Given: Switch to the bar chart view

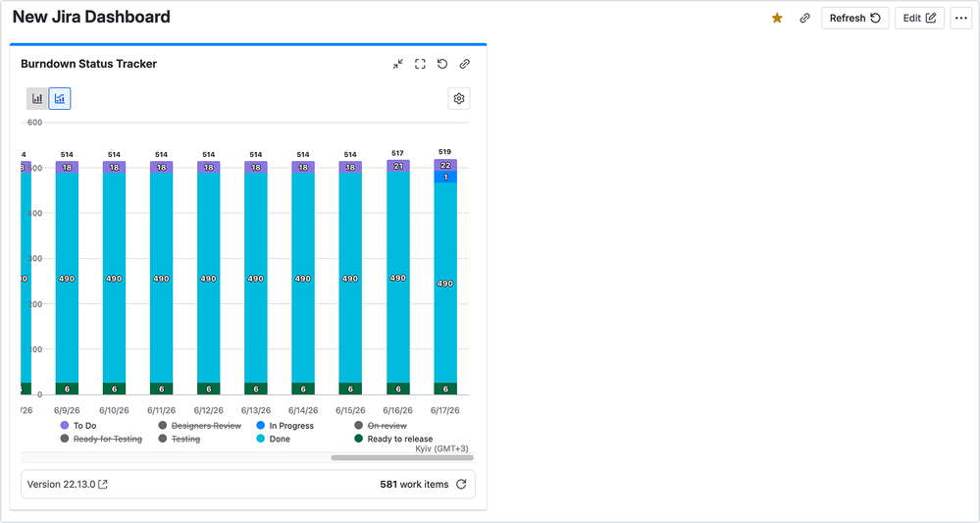Looking at the screenshot, I should [x=37, y=99].
